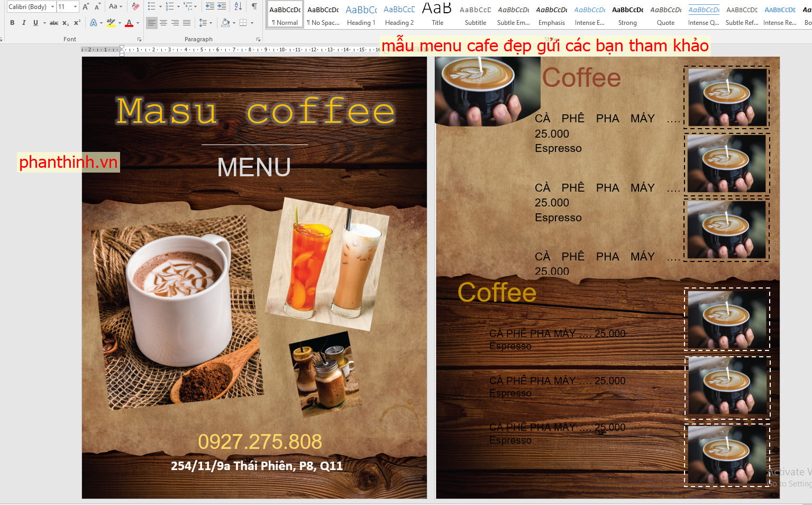Select the white cup cappuccino photo

(177, 311)
